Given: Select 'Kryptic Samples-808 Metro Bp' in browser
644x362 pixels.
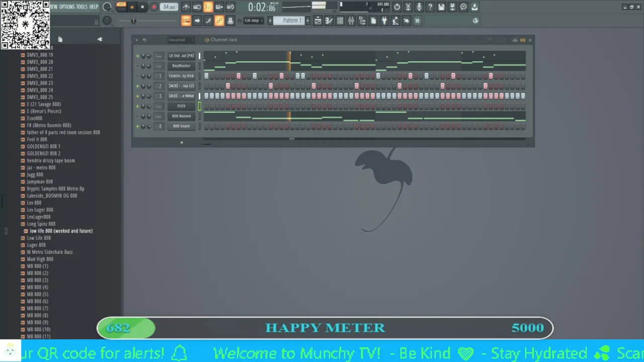Looking at the screenshot, I should pyautogui.click(x=55, y=189).
